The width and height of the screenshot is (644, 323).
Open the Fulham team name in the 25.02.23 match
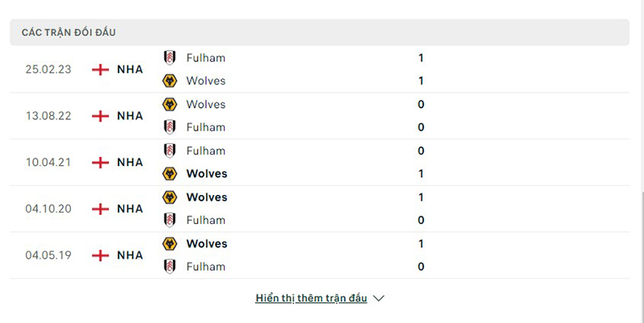click(x=205, y=58)
